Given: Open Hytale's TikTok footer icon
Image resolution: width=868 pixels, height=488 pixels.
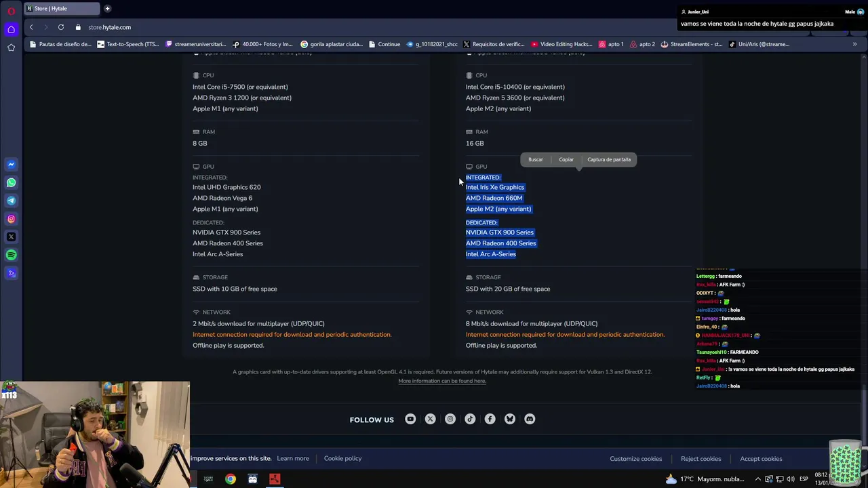Looking at the screenshot, I should [470, 419].
